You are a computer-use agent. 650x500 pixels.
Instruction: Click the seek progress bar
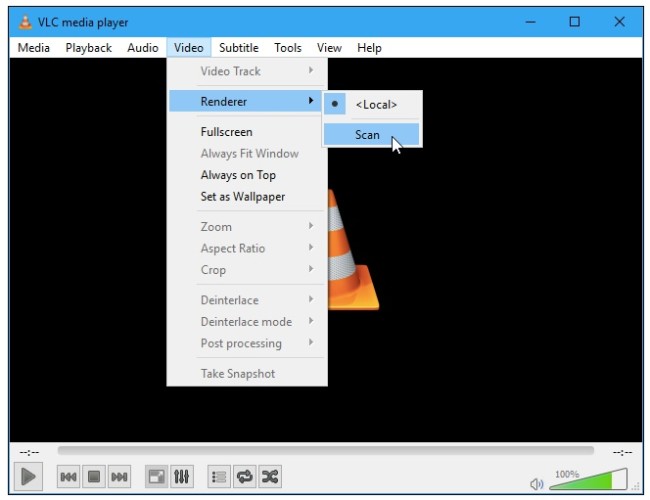pos(326,450)
